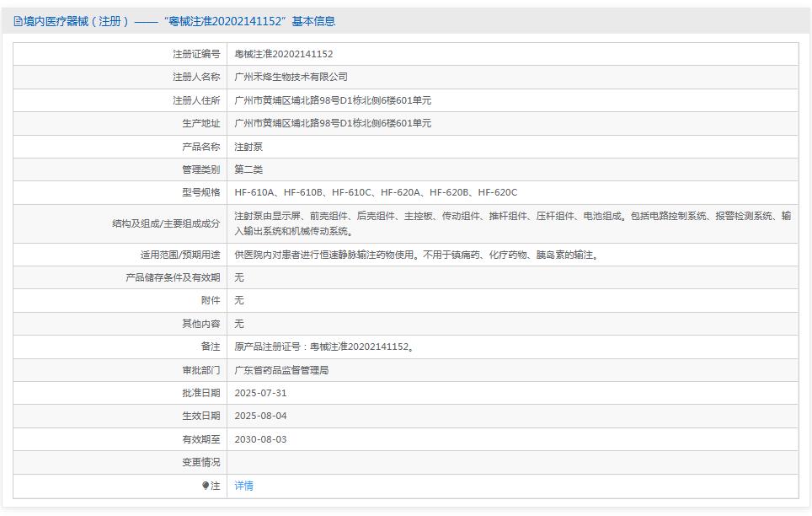
Task: Click the 附件 label
Action: coord(211,300)
